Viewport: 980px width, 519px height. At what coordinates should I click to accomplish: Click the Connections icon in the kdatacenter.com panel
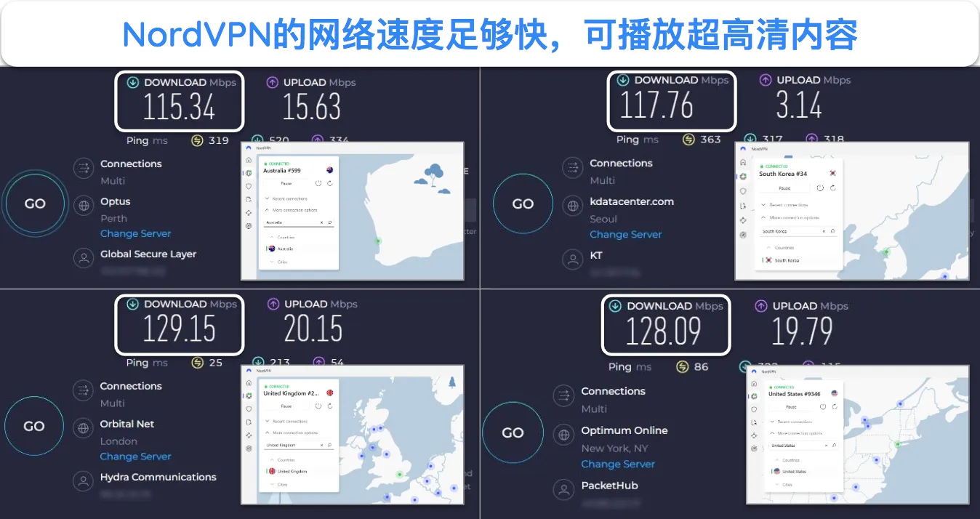pos(573,169)
